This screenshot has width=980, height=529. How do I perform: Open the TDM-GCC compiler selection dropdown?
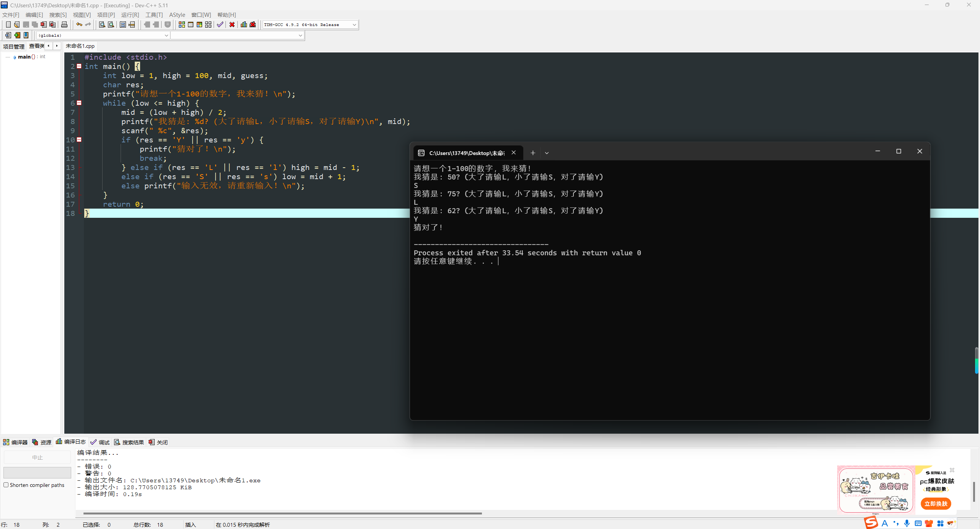pyautogui.click(x=354, y=24)
